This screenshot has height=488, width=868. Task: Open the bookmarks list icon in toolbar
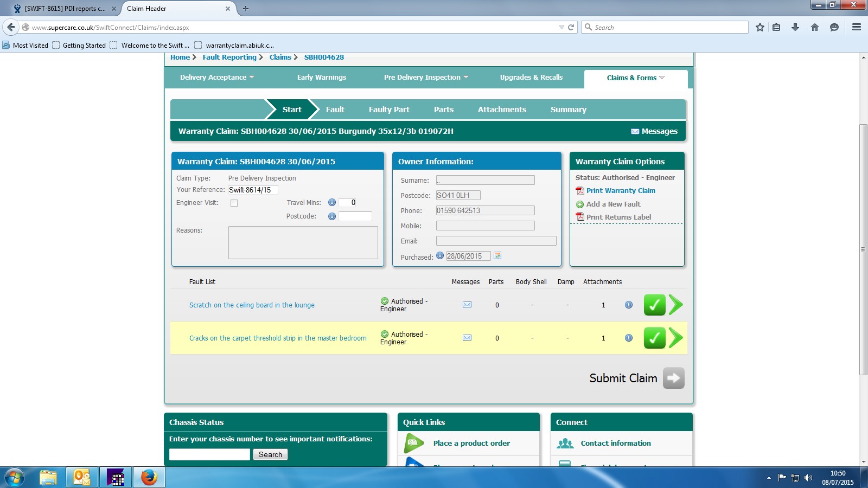point(776,27)
